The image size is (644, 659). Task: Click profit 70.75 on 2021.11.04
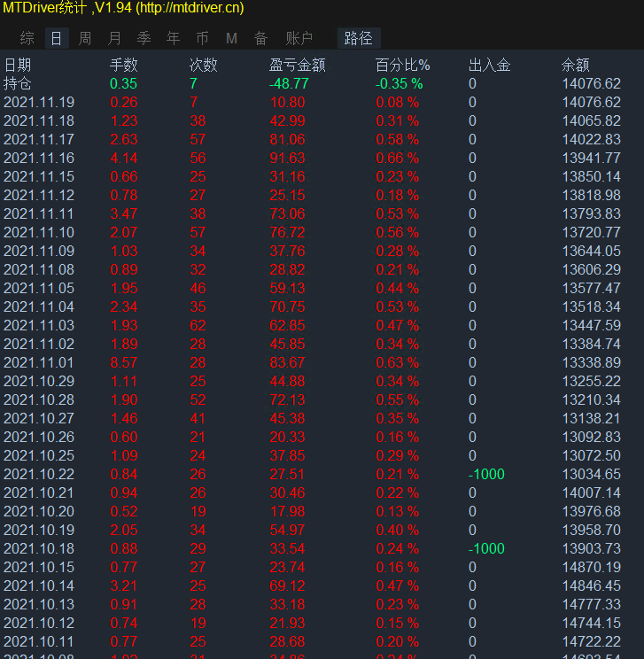click(x=287, y=306)
